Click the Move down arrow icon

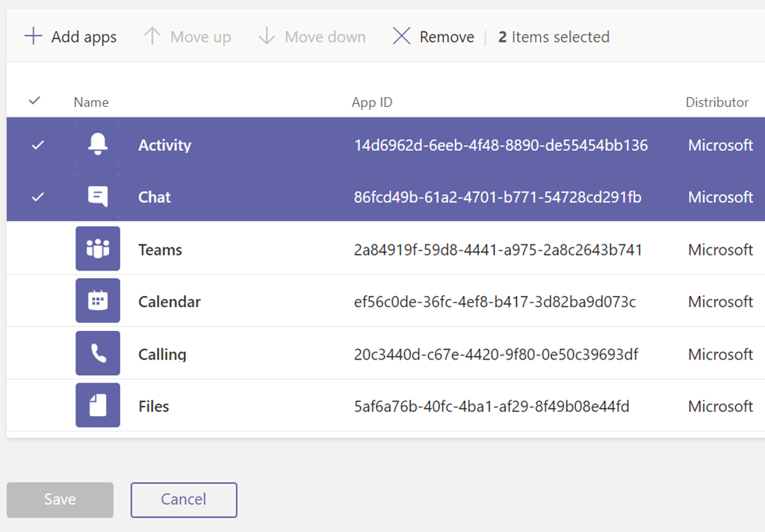click(267, 36)
